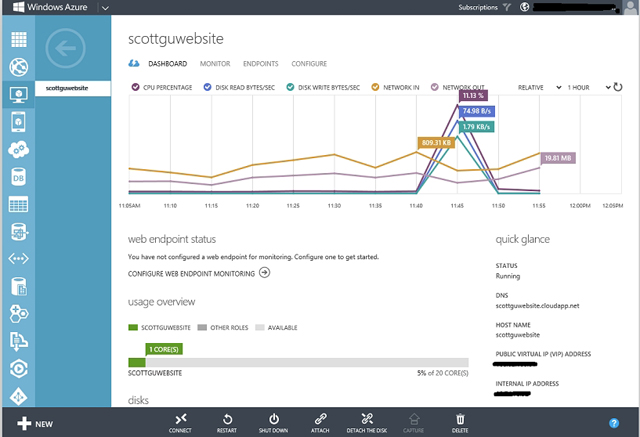This screenshot has height=437, width=640.
Task: Click the 5% of 20 CORE(S) text
Action: click(x=442, y=373)
